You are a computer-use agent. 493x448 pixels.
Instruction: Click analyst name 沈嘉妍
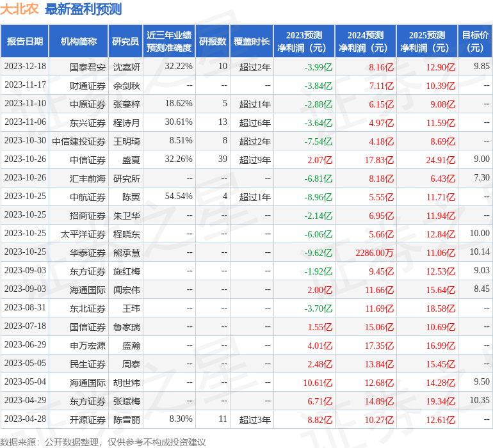pos(127,67)
